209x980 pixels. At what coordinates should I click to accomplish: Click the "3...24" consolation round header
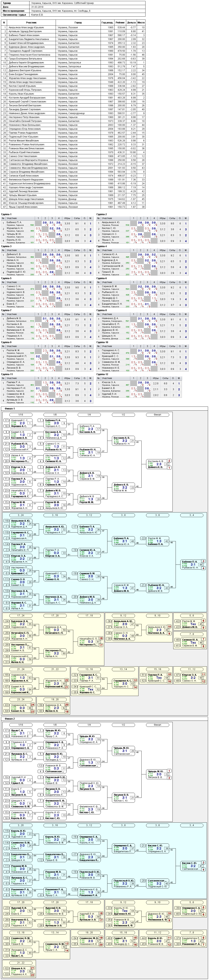[x=21, y=515]
